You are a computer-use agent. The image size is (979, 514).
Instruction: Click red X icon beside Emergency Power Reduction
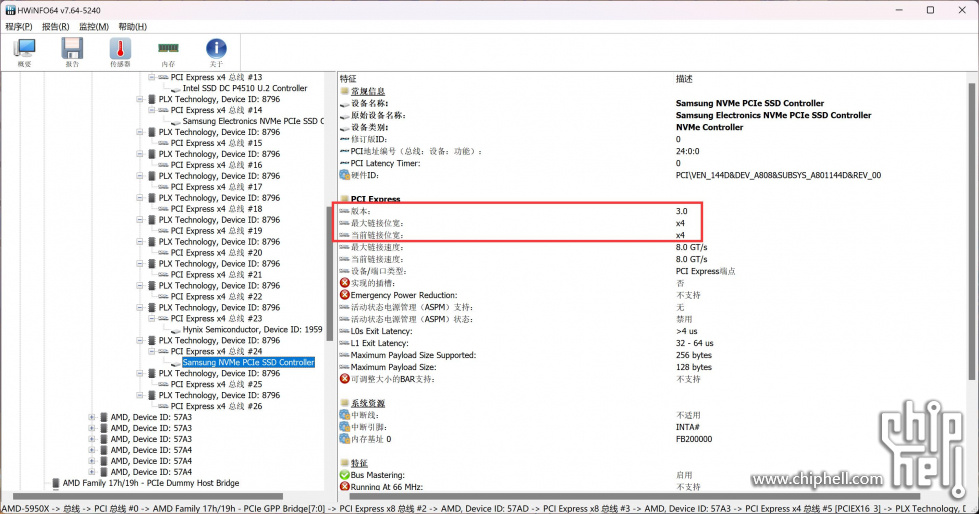(345, 295)
